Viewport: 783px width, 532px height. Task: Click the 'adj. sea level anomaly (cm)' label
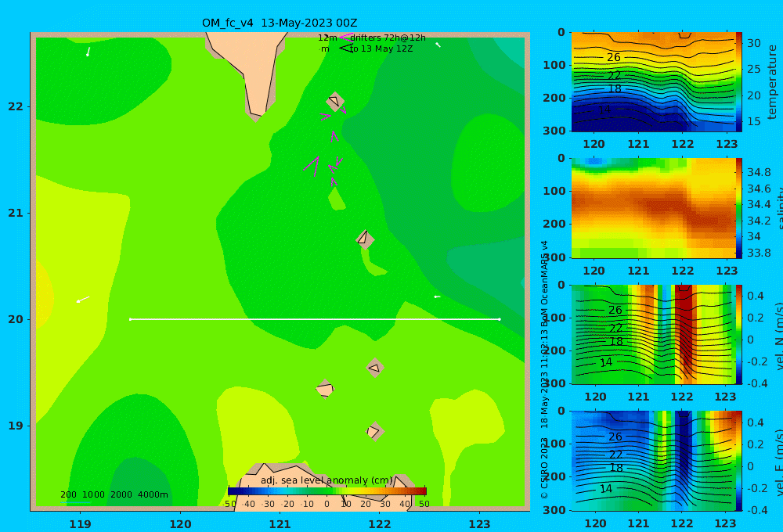(x=327, y=480)
